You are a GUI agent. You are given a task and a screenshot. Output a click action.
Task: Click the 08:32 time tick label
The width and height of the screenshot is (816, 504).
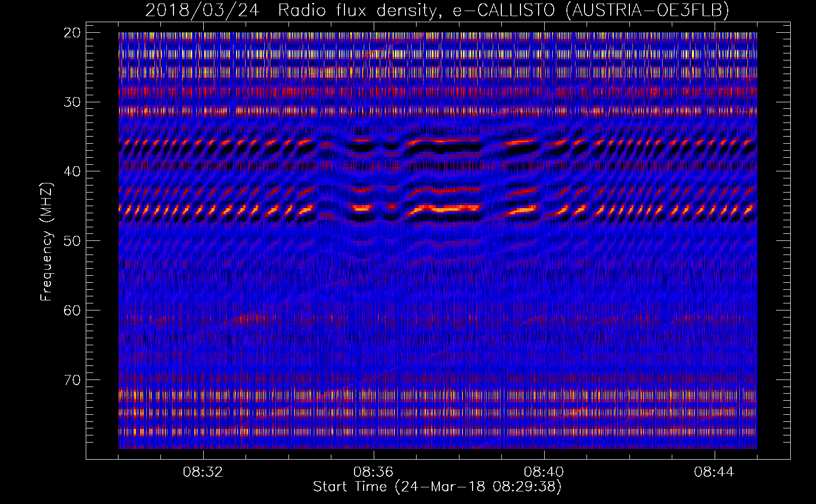203,472
